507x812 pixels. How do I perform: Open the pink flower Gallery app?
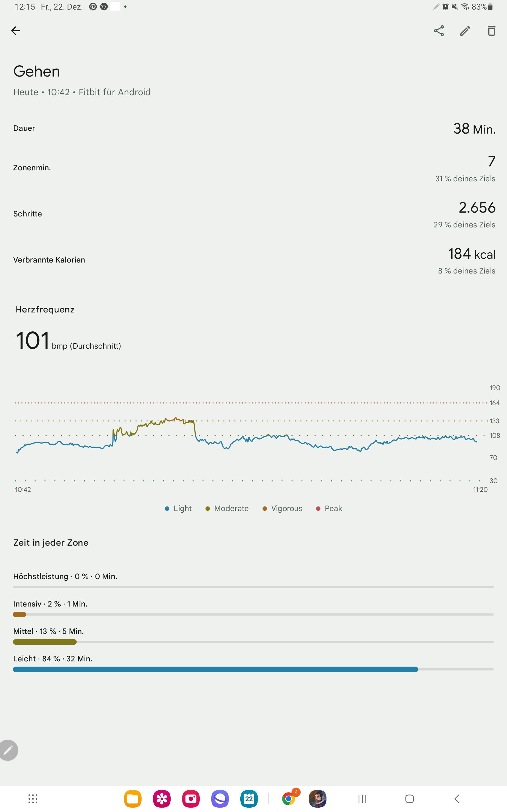162,799
